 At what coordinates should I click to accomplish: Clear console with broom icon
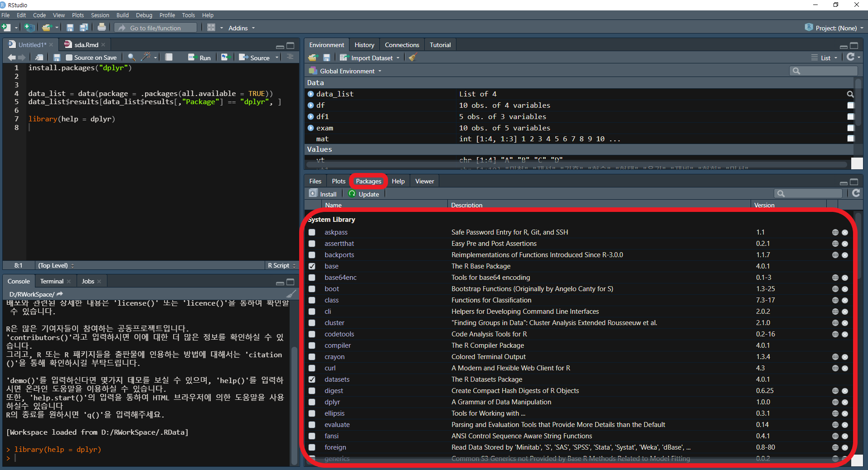[x=291, y=294]
